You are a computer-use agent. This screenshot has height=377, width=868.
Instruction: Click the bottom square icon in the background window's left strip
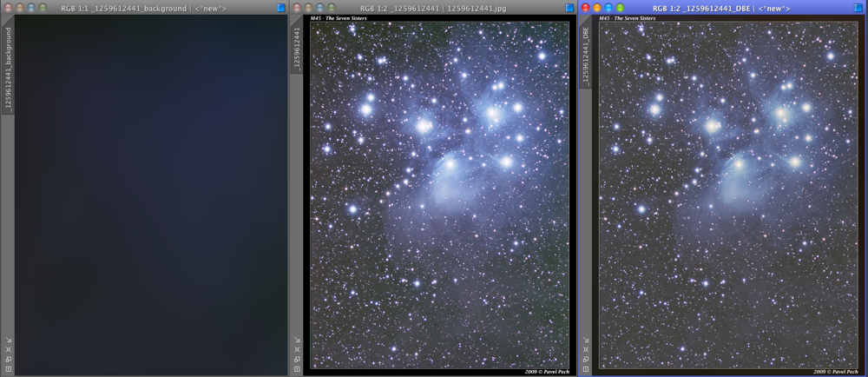(8, 368)
